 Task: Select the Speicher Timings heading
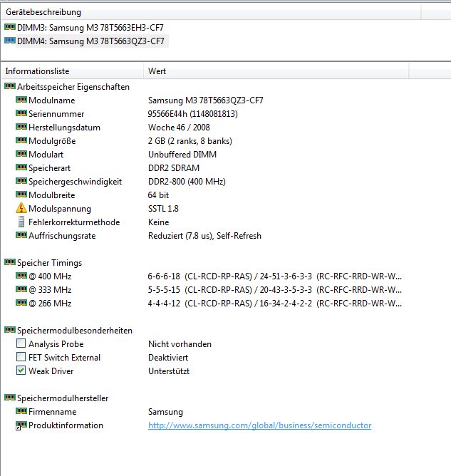pyautogui.click(x=49, y=263)
